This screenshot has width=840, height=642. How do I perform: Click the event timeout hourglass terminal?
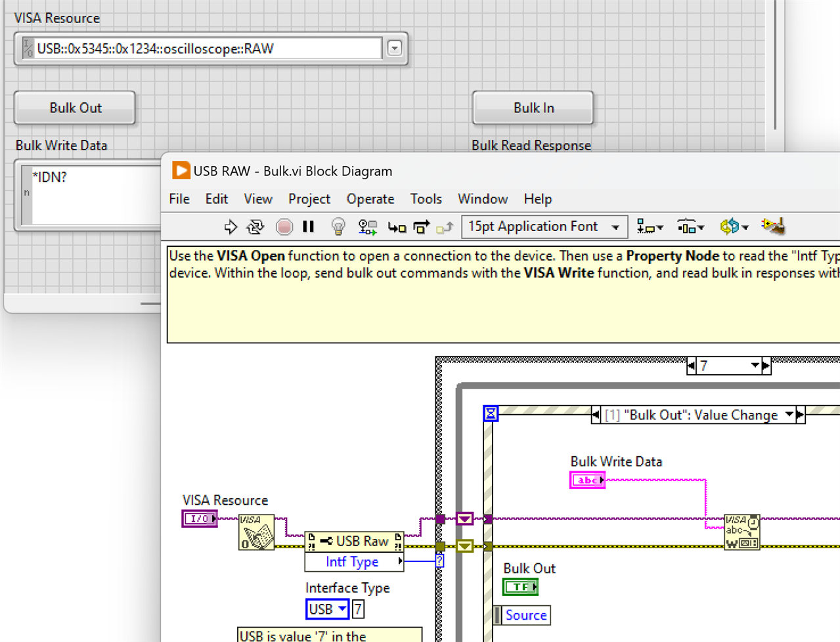[491, 414]
